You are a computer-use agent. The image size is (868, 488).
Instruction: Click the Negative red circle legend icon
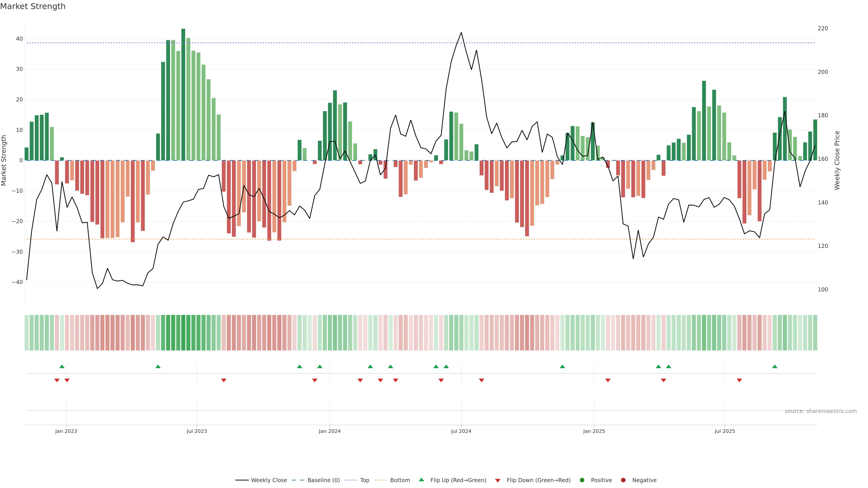(x=623, y=480)
